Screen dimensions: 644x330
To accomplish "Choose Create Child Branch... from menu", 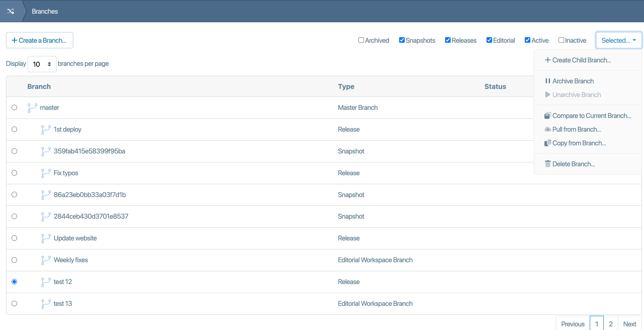I will point(581,60).
